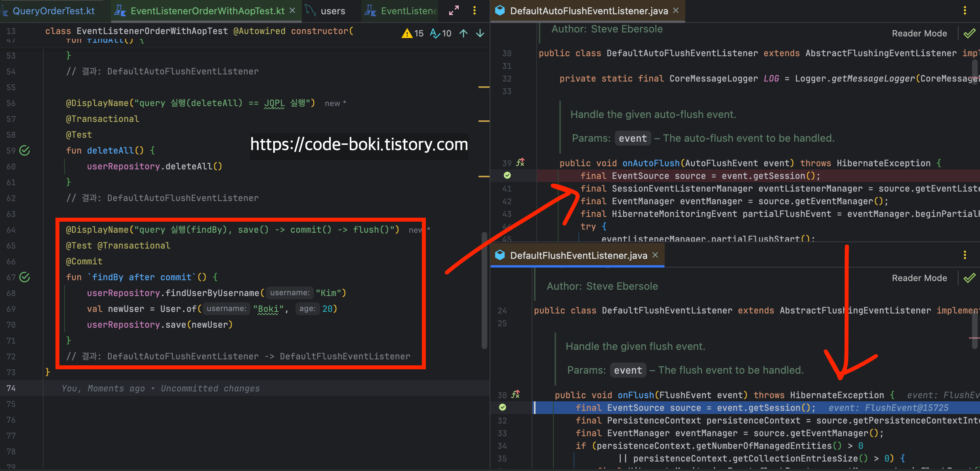This screenshot has height=471, width=980.
Task: Switch to the QueryOrderTest.kt tab
Action: click(x=53, y=11)
